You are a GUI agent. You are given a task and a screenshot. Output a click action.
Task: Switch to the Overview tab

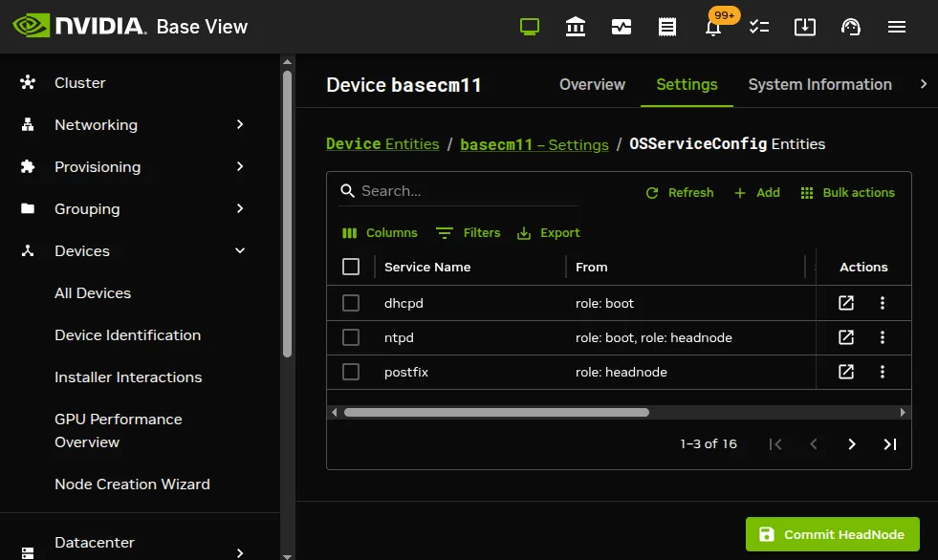click(x=592, y=84)
